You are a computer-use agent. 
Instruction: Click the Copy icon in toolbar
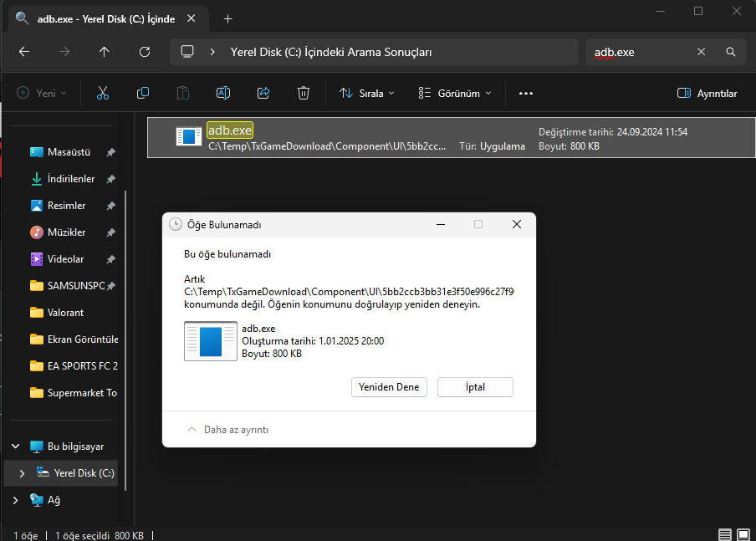(143, 93)
